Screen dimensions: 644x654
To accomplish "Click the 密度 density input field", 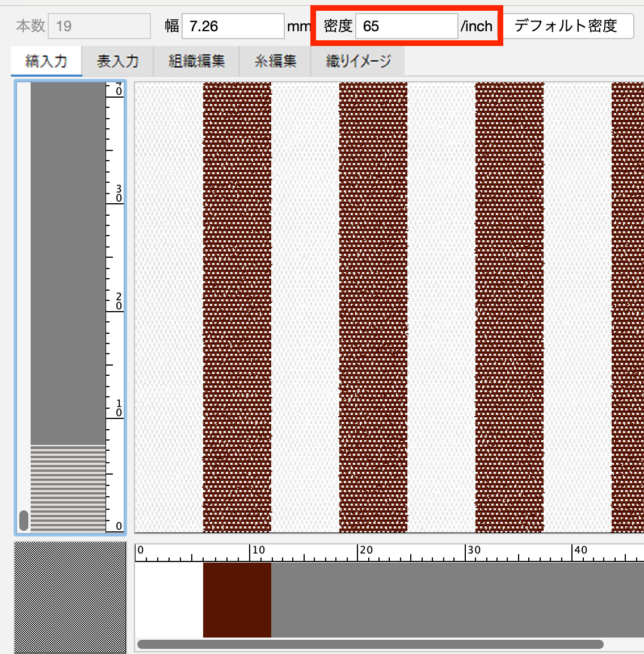I will (406, 26).
